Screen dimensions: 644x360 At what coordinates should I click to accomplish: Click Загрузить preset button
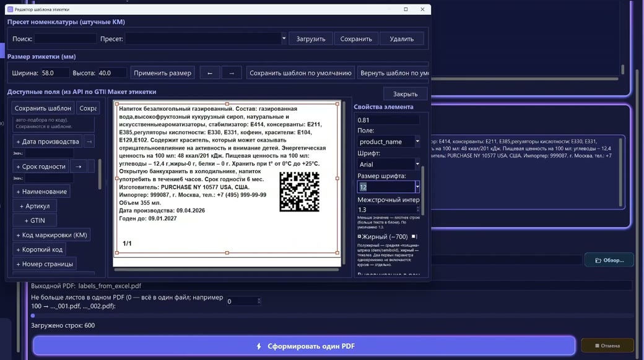coord(310,38)
